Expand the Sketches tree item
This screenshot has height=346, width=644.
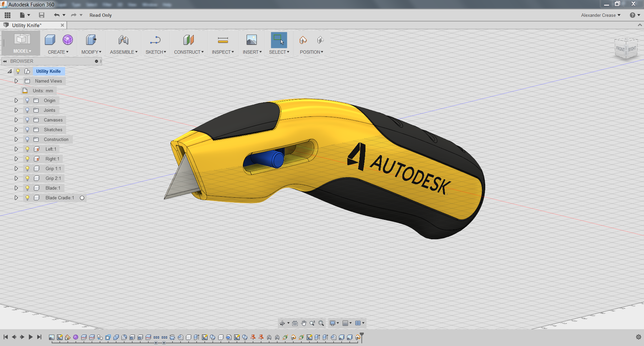tap(16, 130)
